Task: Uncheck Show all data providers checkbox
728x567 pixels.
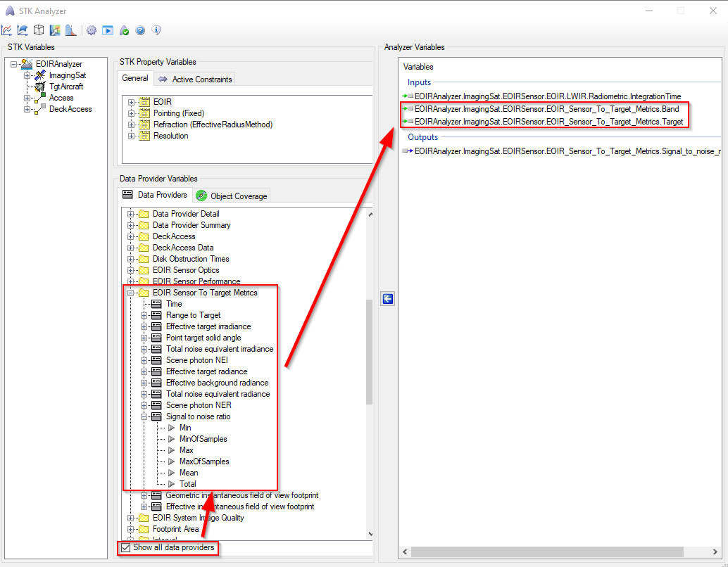Action: point(126,547)
